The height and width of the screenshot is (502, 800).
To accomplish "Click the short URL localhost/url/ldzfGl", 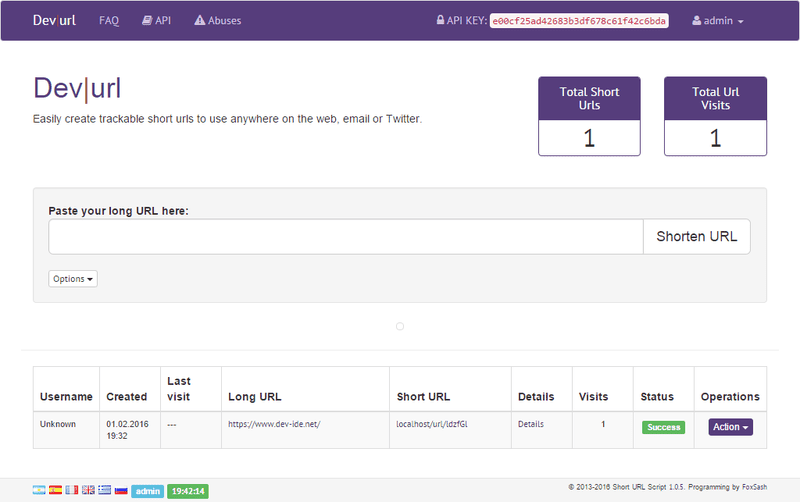I will pyautogui.click(x=432, y=424).
